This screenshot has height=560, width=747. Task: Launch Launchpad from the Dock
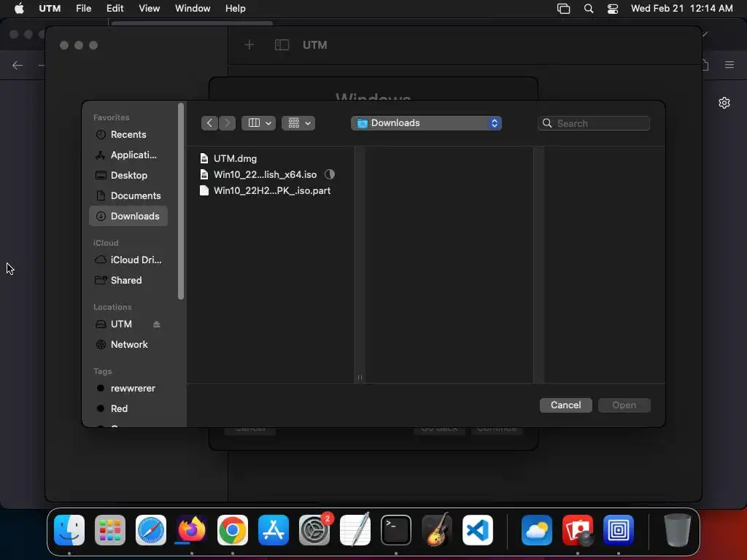tap(110, 530)
